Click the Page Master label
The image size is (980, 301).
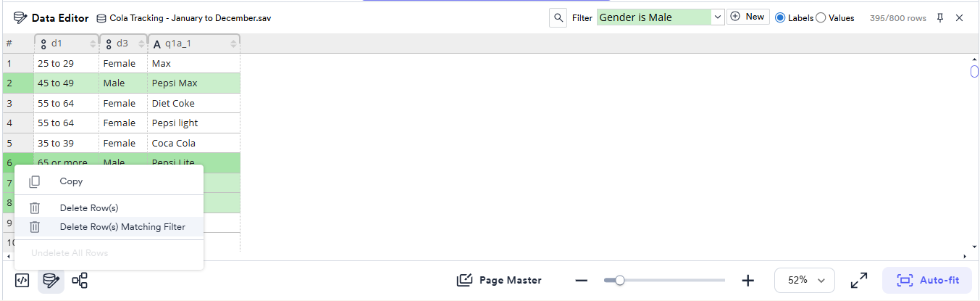(x=510, y=280)
